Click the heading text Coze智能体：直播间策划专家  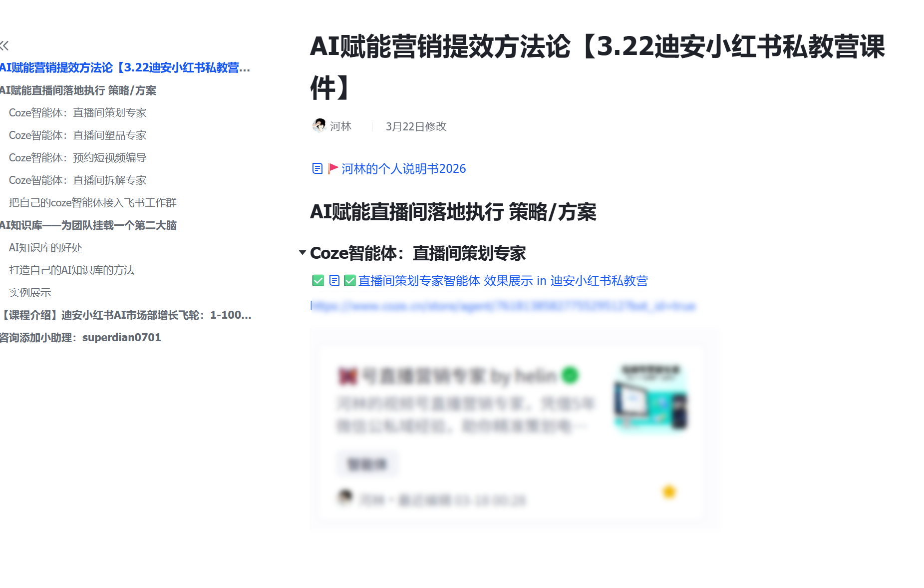[x=418, y=253]
